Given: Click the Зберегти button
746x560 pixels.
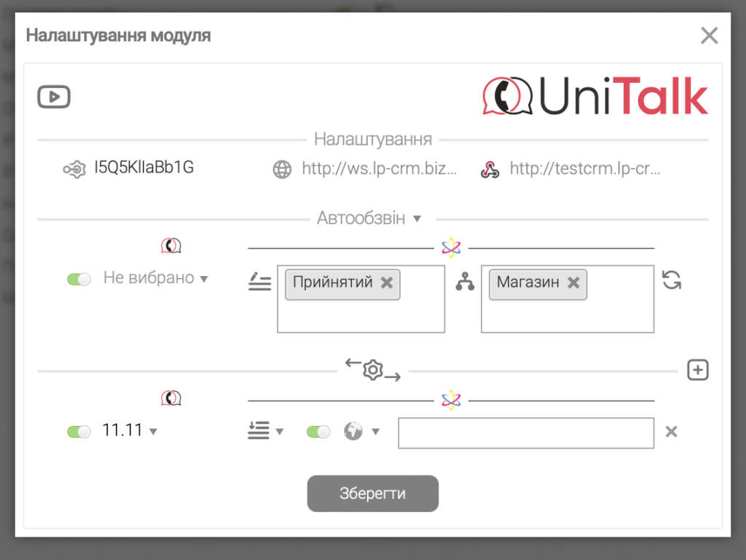Looking at the screenshot, I should [372, 494].
